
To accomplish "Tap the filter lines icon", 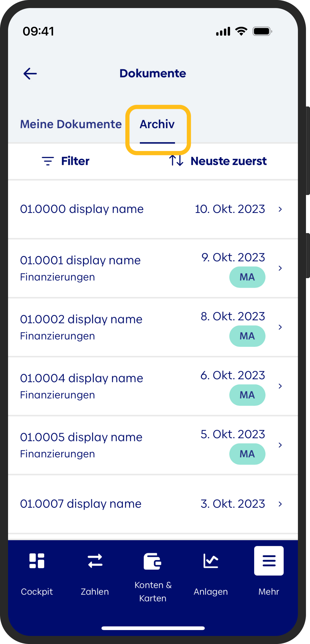I will pos(48,161).
